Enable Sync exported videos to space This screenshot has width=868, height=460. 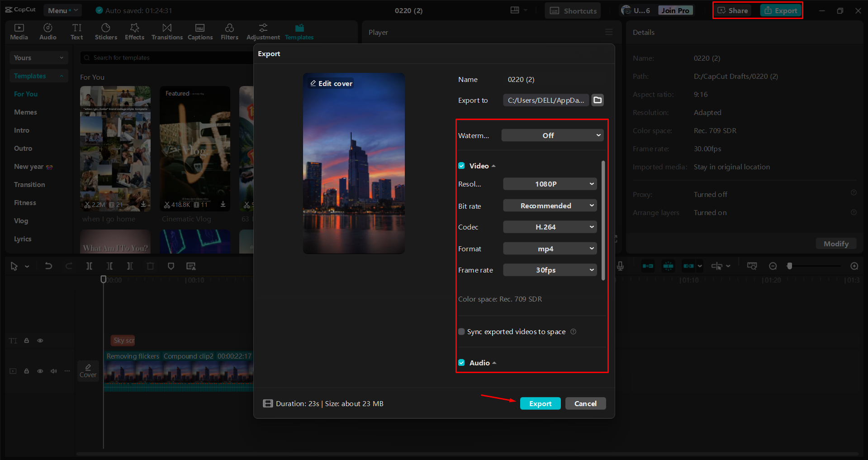tap(461, 331)
